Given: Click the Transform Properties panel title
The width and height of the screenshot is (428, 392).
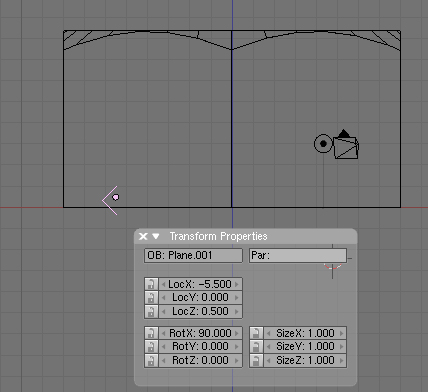Looking at the screenshot, I should pyautogui.click(x=218, y=236).
